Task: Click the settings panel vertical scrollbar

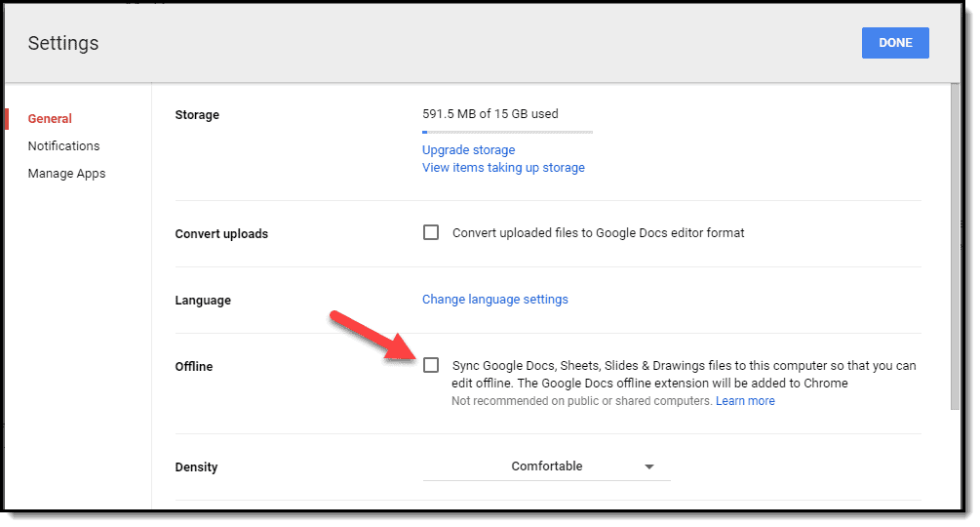Action: [955, 246]
